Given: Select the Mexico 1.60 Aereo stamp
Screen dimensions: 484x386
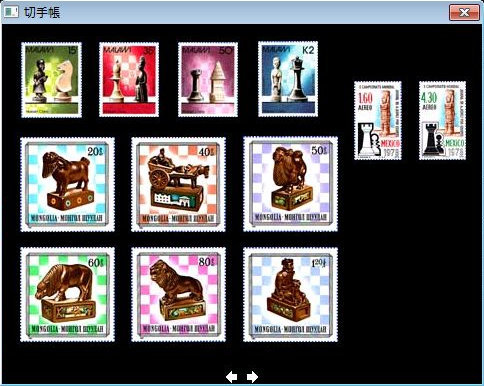Looking at the screenshot, I should tap(378, 120).
